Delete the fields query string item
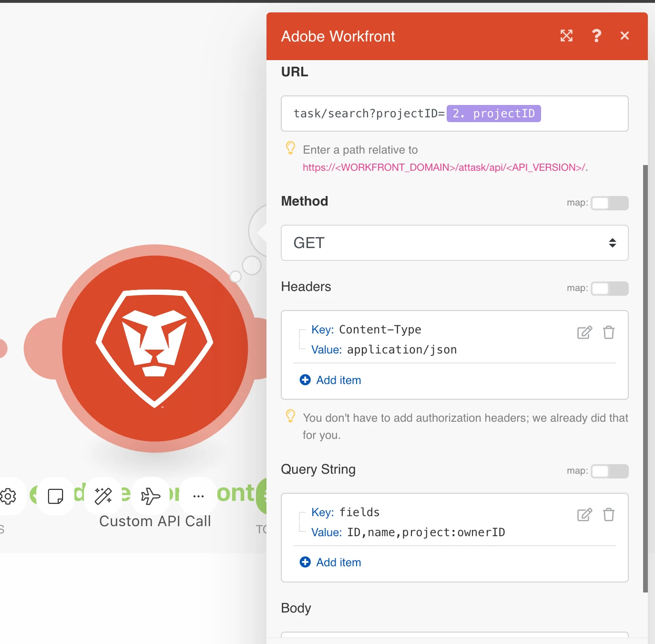Viewport: 655px width, 644px height. click(x=609, y=515)
